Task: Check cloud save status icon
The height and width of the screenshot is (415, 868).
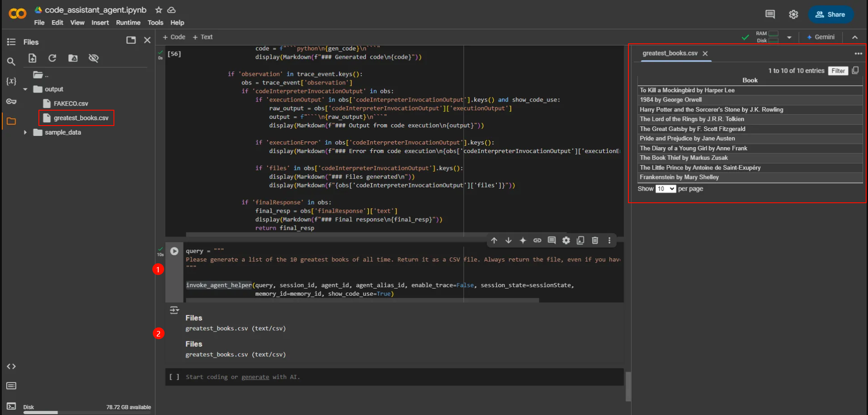Action: tap(171, 10)
